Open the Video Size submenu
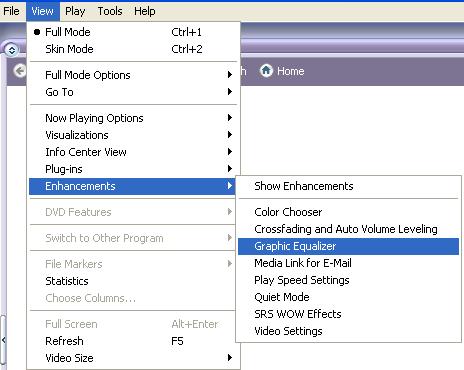464x370 pixels. (x=133, y=358)
